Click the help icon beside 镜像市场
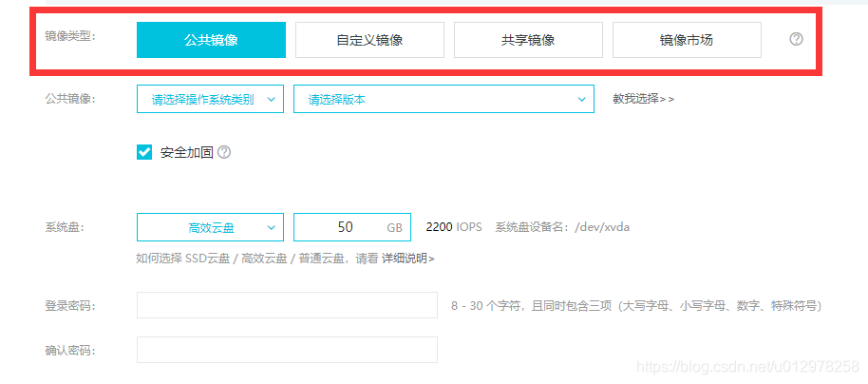This screenshot has height=384, width=868. click(x=796, y=39)
